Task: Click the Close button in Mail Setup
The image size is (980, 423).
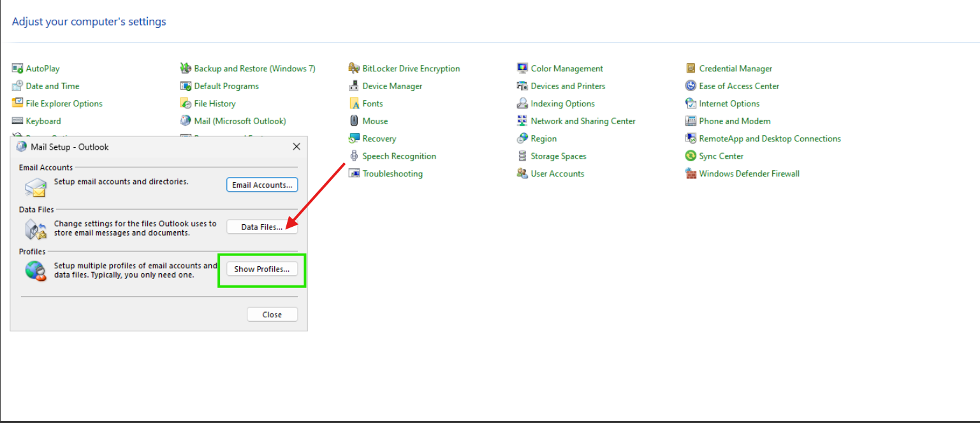Action: coord(272,314)
